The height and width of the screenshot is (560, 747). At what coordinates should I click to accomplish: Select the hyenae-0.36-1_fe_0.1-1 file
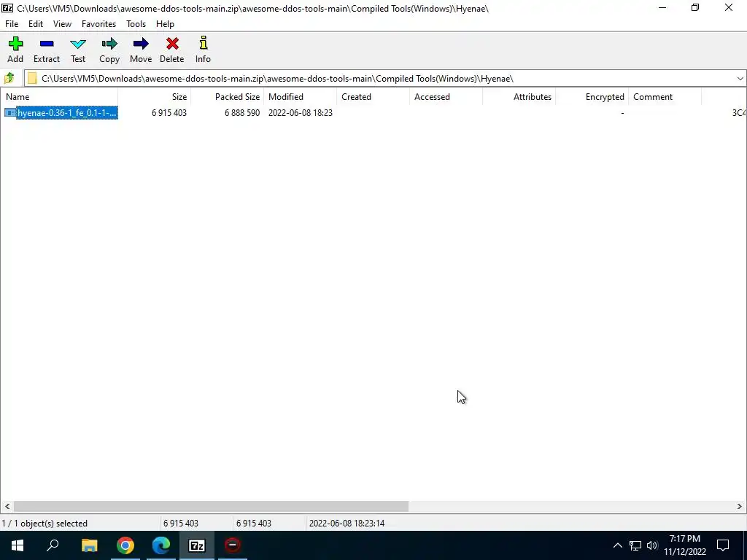pos(66,113)
